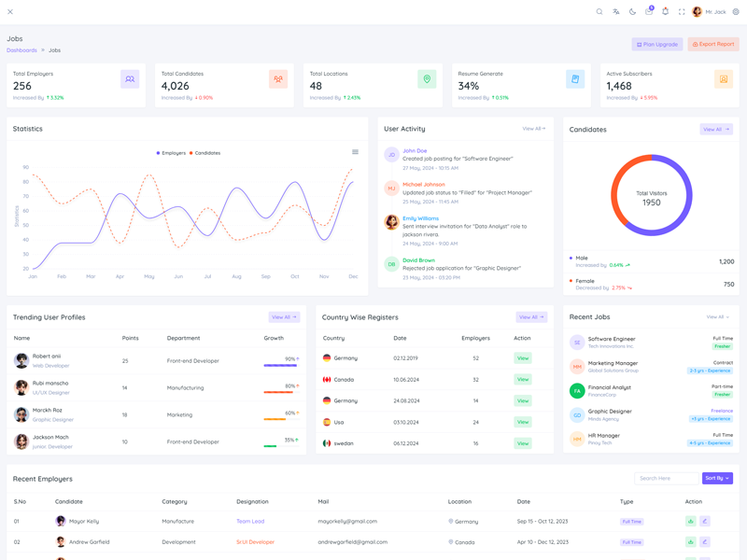Toggle dark mode with moon icon

632,12
